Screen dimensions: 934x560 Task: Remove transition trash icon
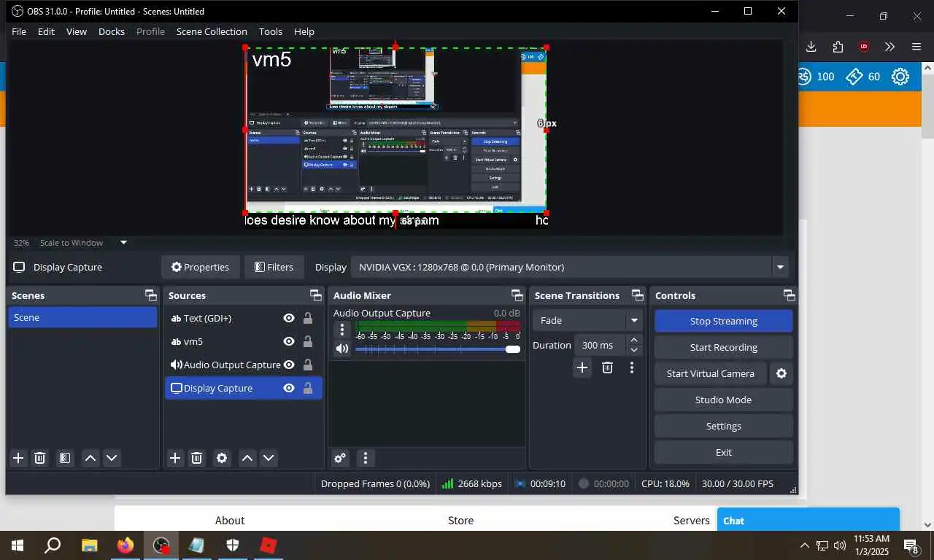point(607,367)
